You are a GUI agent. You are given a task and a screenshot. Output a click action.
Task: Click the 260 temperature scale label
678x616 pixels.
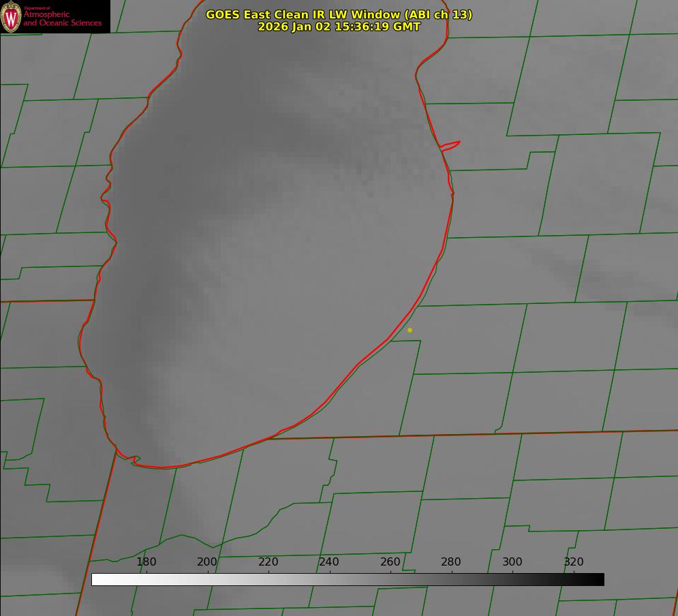(390, 562)
